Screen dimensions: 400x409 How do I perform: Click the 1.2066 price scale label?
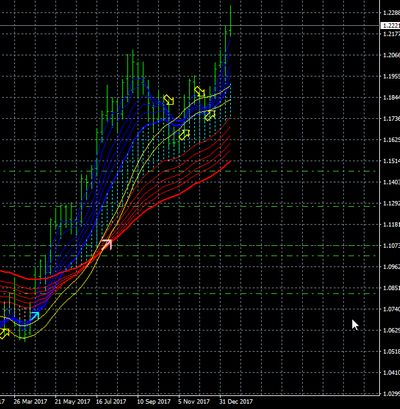(x=391, y=55)
